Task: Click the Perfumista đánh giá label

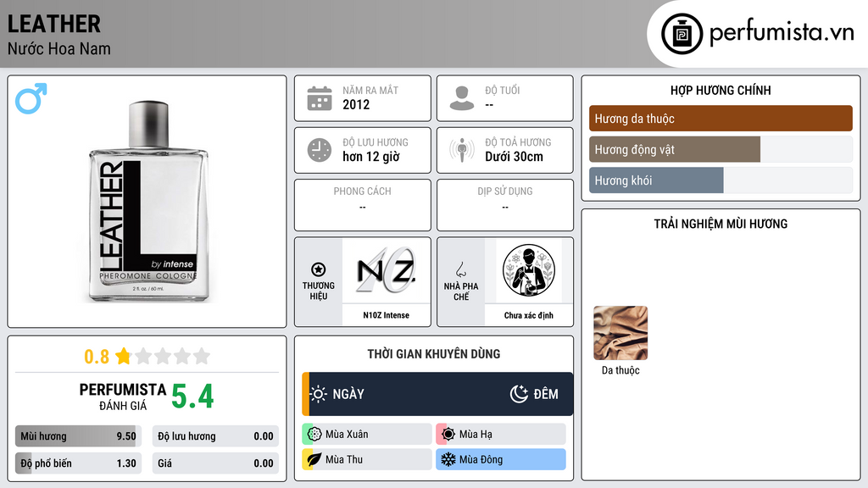Action: click(x=123, y=396)
